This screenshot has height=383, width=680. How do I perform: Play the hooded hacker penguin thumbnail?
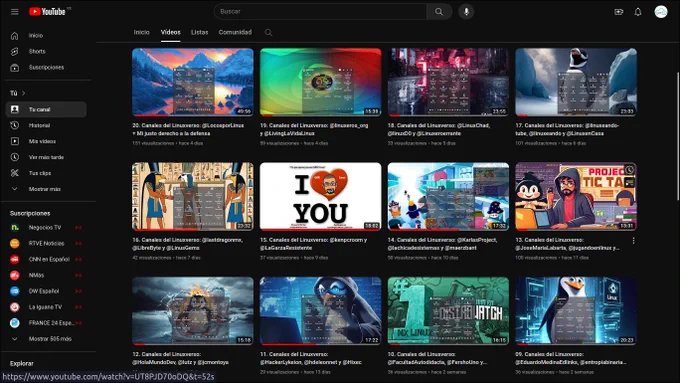[320, 311]
